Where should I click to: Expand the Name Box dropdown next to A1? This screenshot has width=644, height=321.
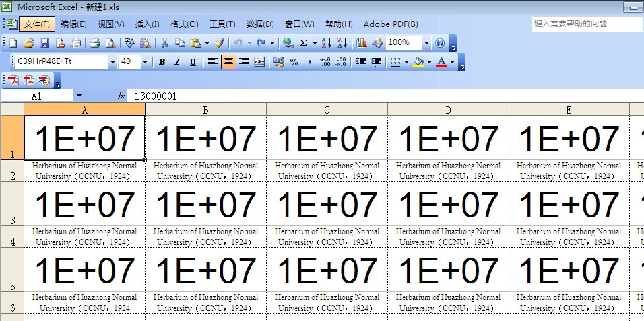pyautogui.click(x=79, y=96)
